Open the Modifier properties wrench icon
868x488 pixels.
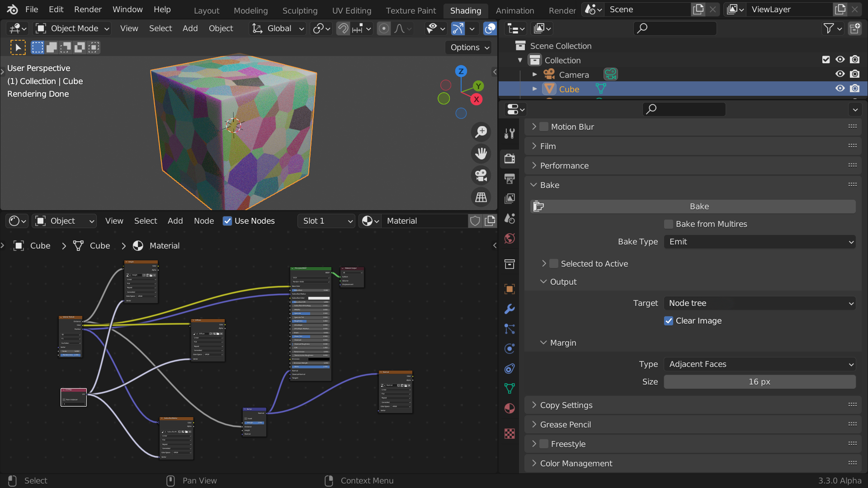pyautogui.click(x=509, y=309)
